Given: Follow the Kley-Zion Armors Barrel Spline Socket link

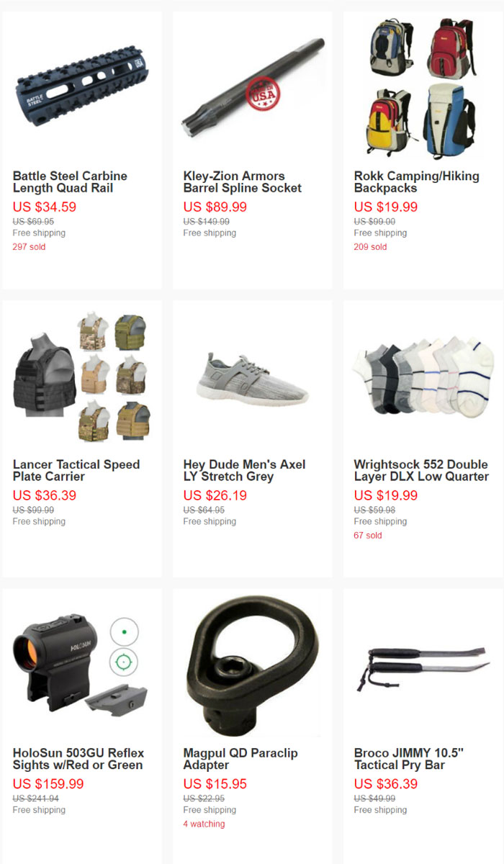Looking at the screenshot, I should tap(243, 182).
